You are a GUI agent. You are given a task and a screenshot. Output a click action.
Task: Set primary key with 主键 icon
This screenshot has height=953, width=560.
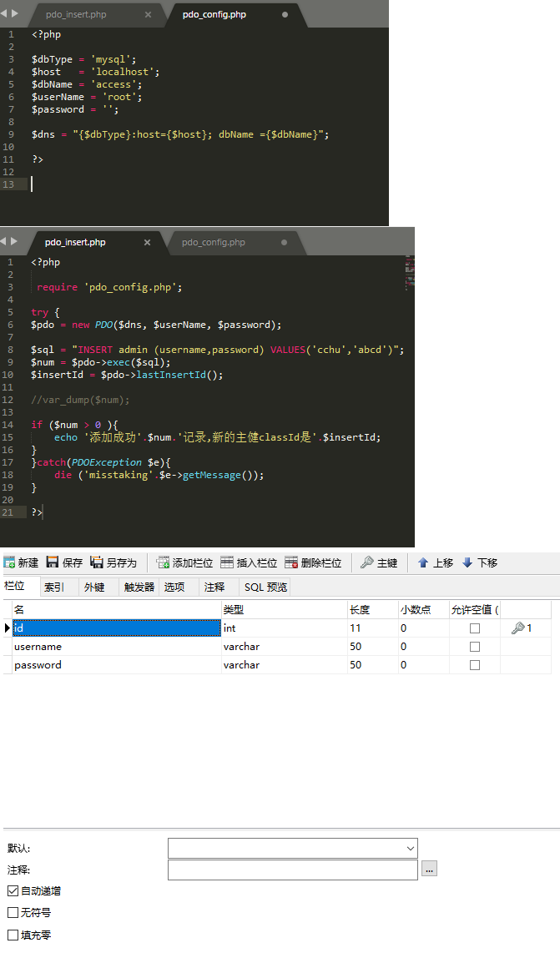[x=378, y=563]
